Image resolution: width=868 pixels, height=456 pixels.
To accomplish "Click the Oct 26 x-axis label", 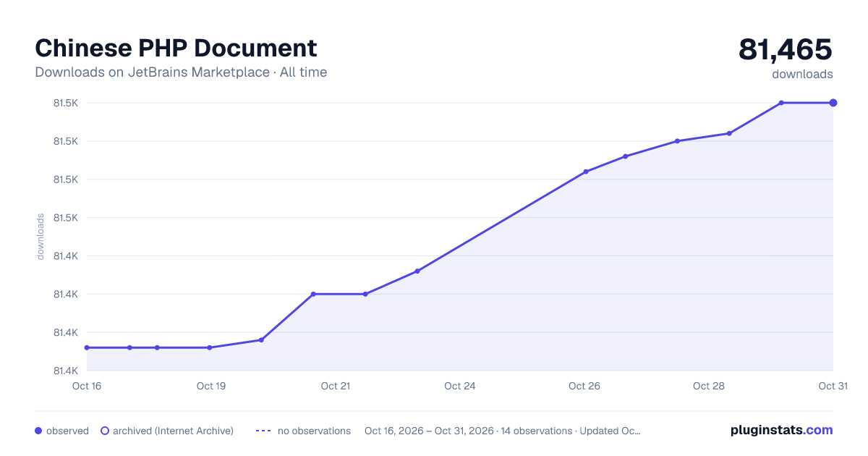I will tap(584, 386).
